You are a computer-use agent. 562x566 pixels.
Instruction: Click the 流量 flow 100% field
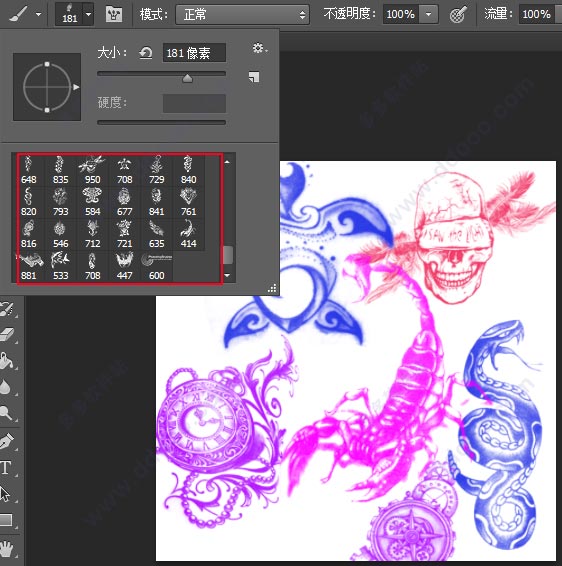point(536,14)
